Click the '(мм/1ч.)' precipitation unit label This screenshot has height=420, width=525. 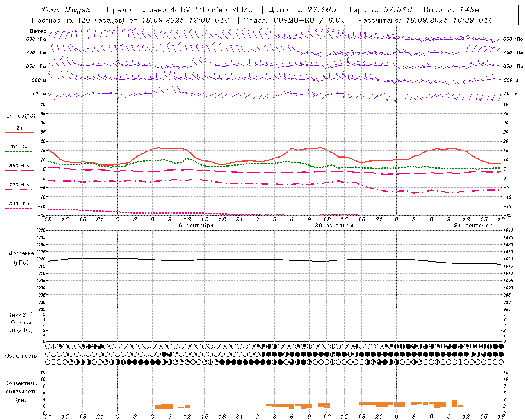click(x=21, y=330)
